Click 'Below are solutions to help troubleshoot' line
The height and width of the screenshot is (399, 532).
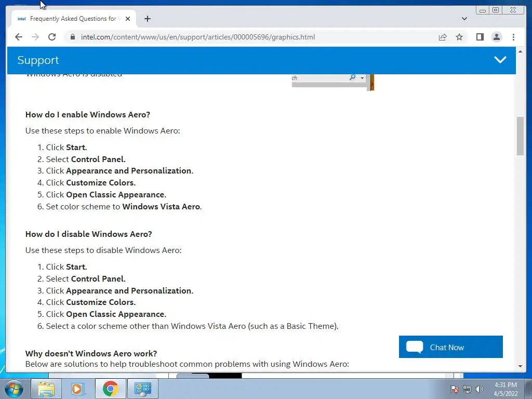point(187,364)
